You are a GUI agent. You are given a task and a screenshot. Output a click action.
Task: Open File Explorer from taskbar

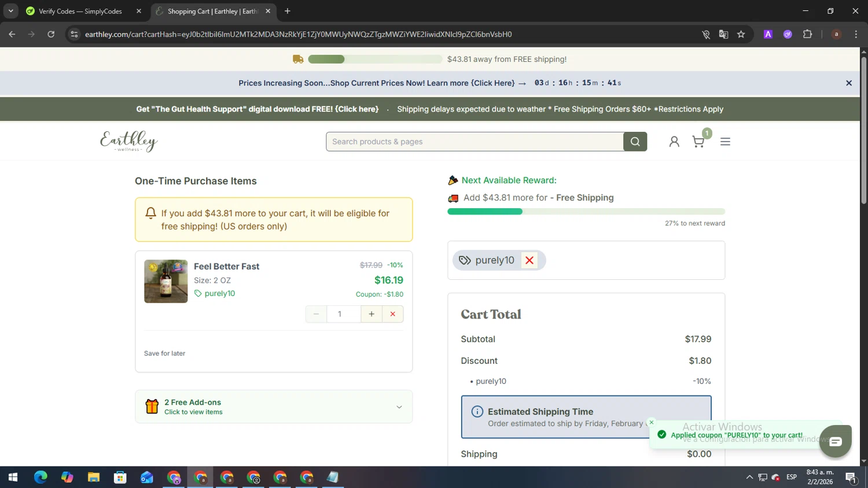94,478
